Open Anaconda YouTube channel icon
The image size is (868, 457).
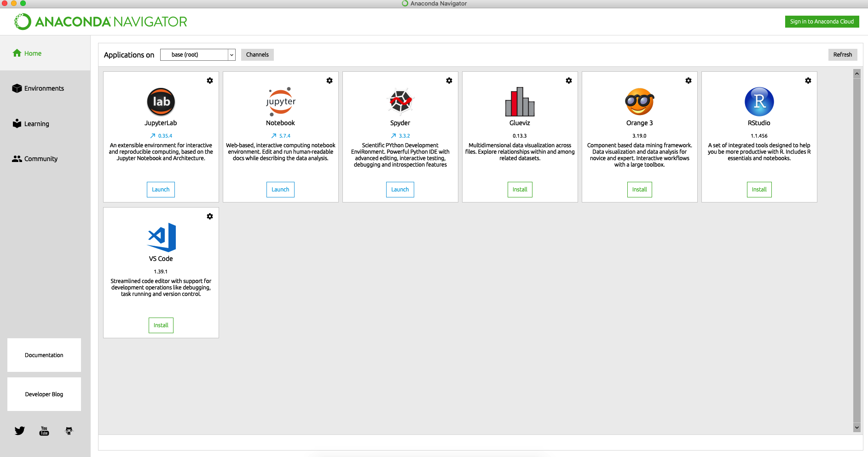click(x=44, y=431)
